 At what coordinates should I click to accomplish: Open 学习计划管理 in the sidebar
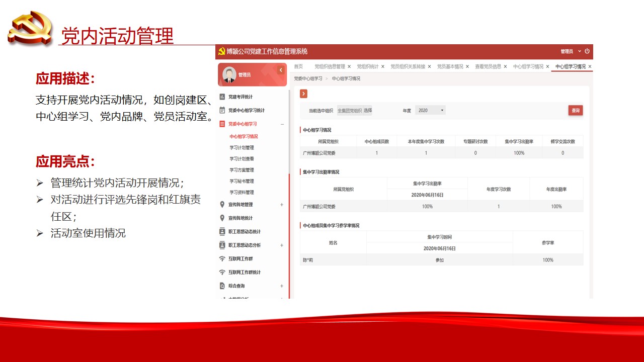[x=242, y=148]
